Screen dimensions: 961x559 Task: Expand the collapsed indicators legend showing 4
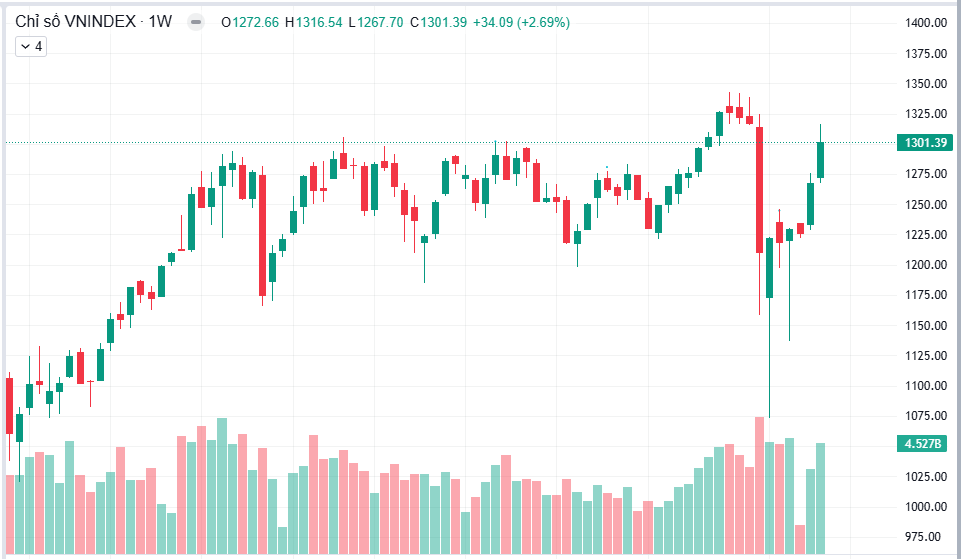(x=31, y=47)
